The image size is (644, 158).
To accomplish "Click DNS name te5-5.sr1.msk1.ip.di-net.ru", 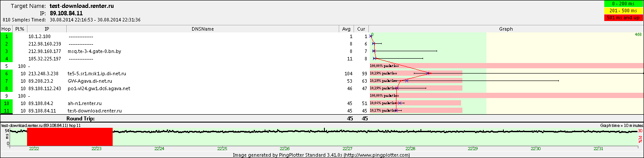I will tap(97, 74).
